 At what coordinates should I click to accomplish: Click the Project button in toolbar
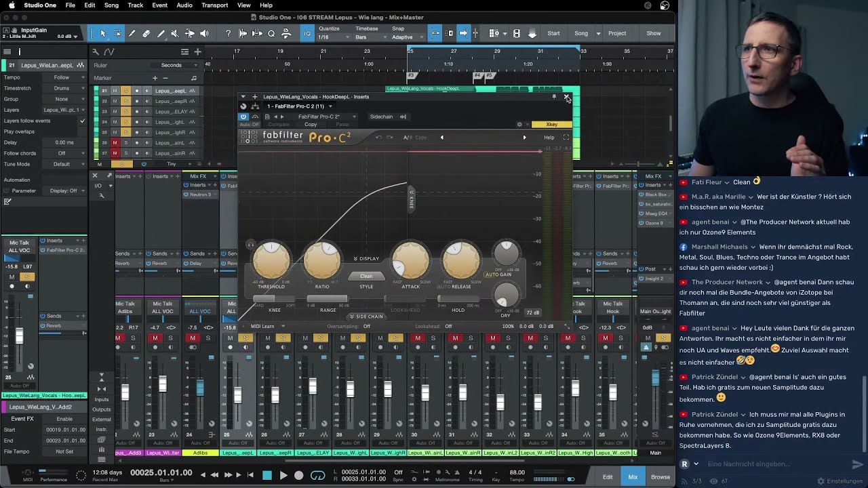(617, 33)
